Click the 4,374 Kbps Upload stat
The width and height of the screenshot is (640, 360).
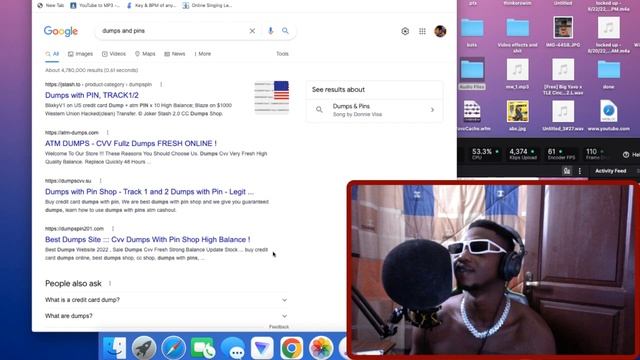coord(522,154)
